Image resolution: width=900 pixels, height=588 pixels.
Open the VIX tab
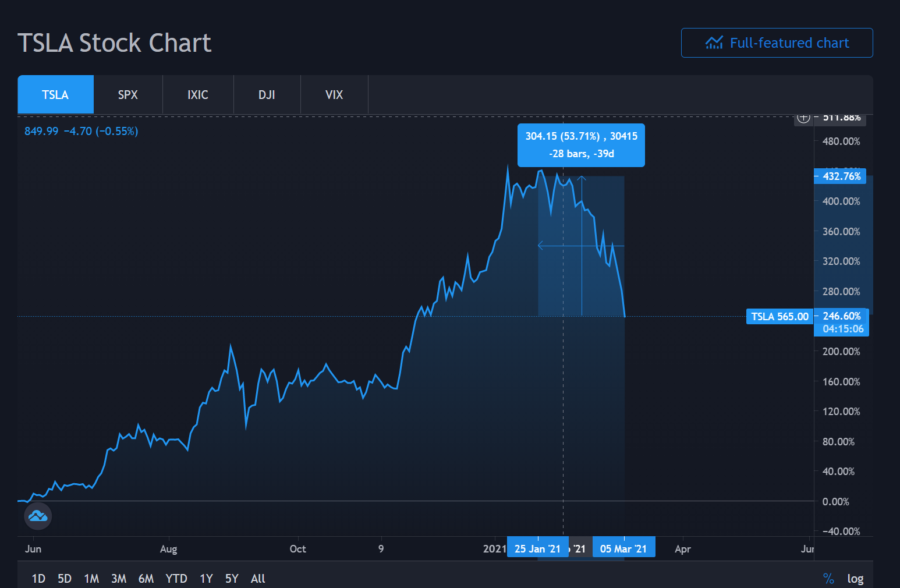coord(334,94)
